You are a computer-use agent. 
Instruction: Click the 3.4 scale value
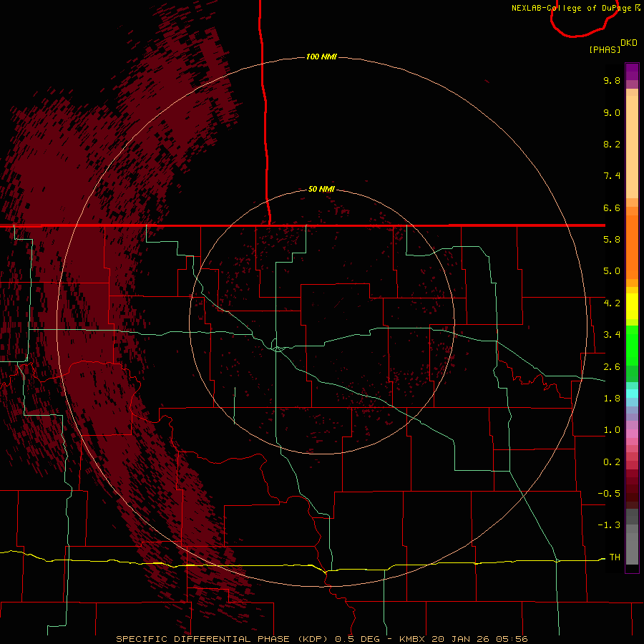pos(612,335)
